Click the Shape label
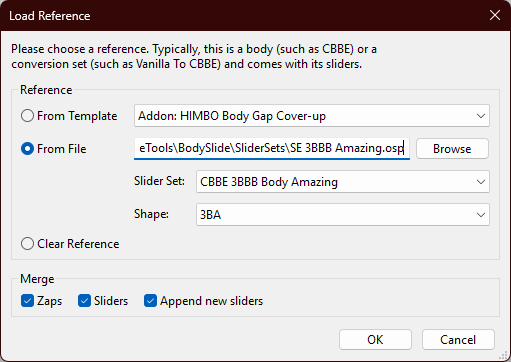511x362 pixels. 151,214
